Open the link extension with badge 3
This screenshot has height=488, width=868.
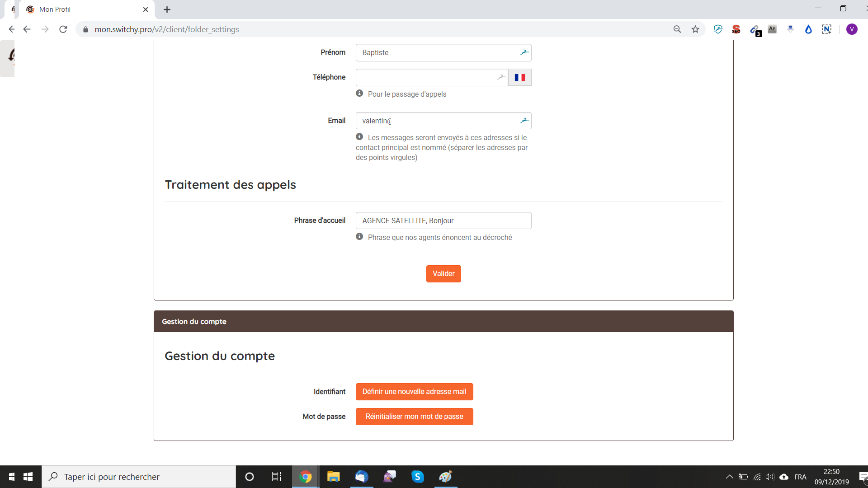click(x=755, y=30)
